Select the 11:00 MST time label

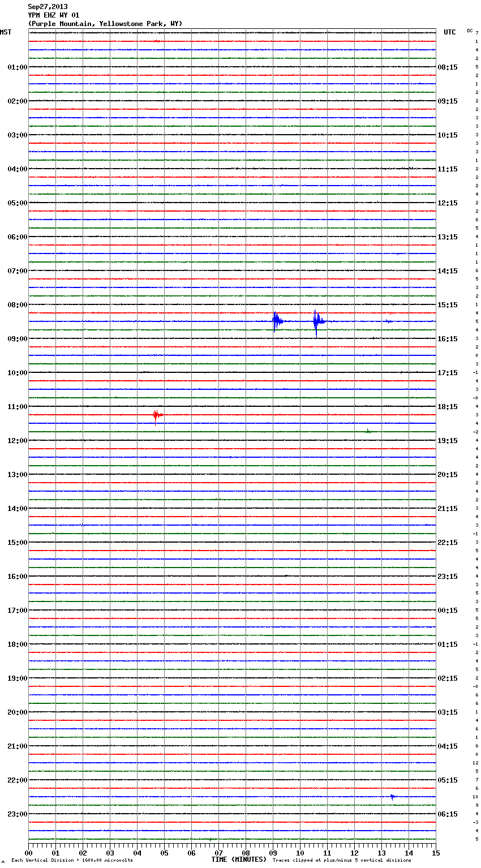(17, 407)
